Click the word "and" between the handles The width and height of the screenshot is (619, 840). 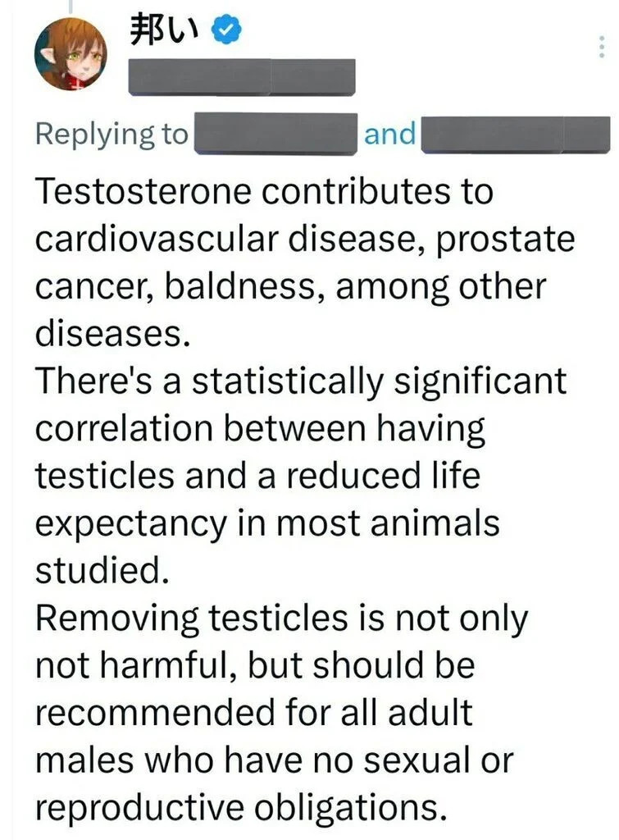click(x=389, y=134)
